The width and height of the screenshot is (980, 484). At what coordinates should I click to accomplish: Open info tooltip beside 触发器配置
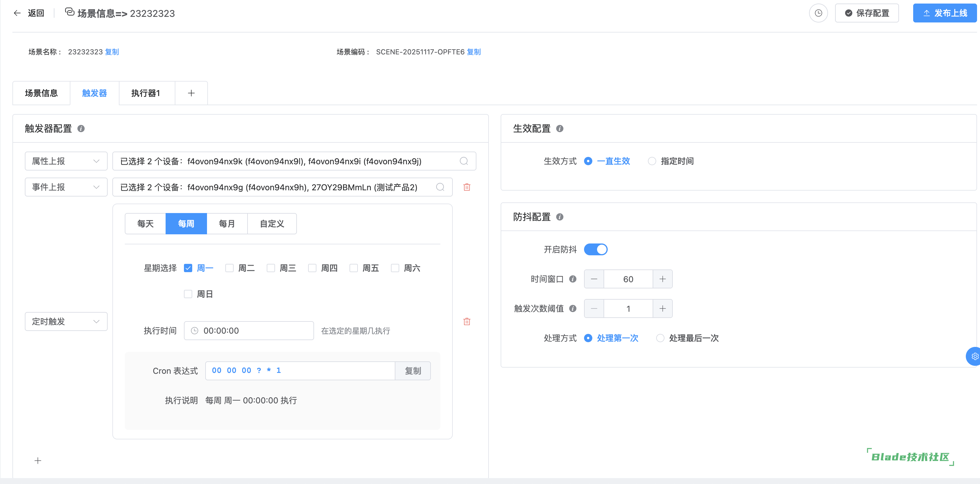(x=81, y=129)
